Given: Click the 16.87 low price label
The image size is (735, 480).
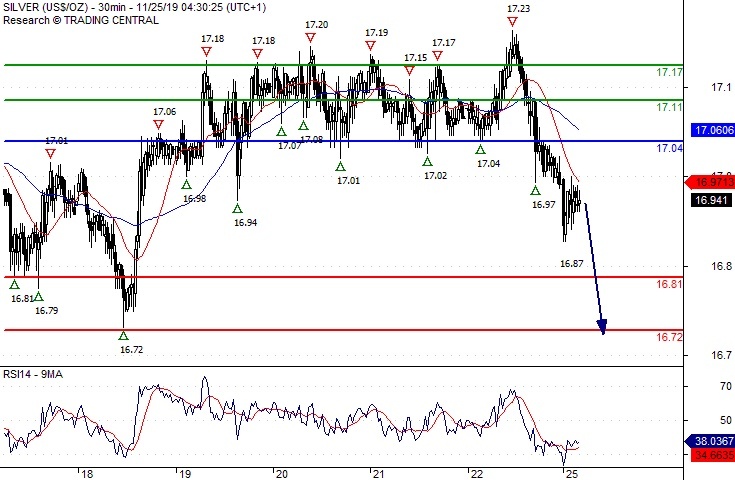Looking at the screenshot, I should coord(572,263).
